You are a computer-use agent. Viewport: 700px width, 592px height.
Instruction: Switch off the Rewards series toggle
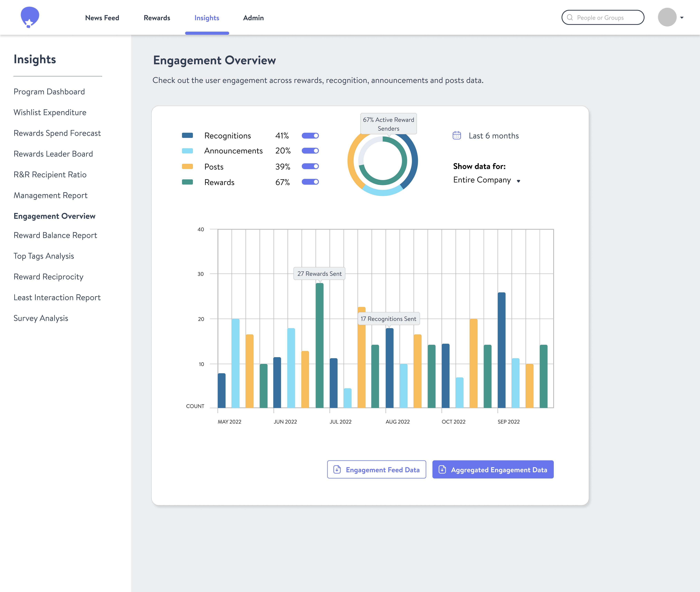point(310,182)
